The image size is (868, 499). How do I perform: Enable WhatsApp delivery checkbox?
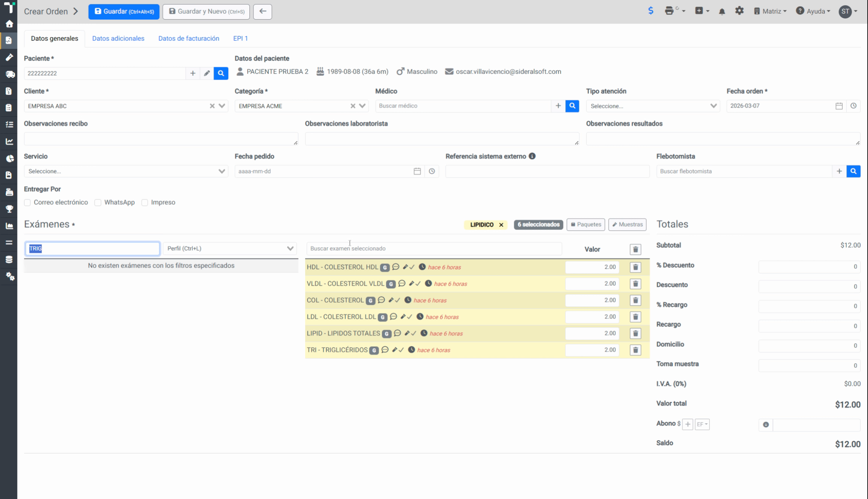(x=98, y=203)
